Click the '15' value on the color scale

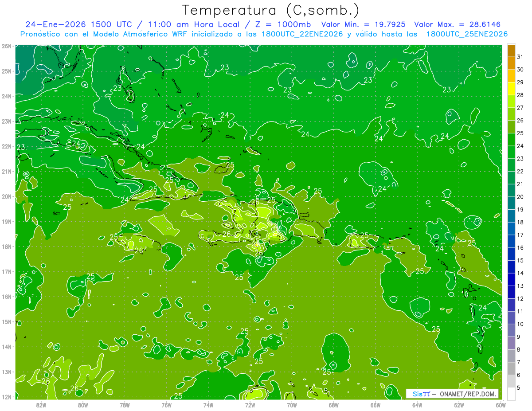point(520,260)
